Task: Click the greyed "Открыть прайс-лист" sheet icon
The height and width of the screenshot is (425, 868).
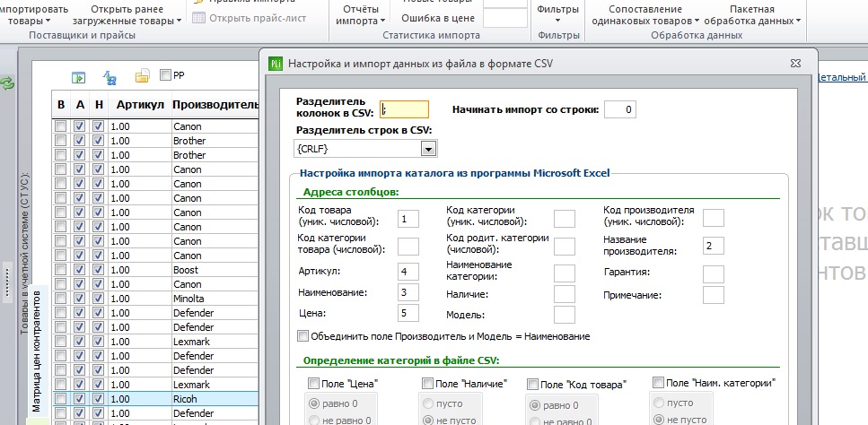Action: (198, 18)
